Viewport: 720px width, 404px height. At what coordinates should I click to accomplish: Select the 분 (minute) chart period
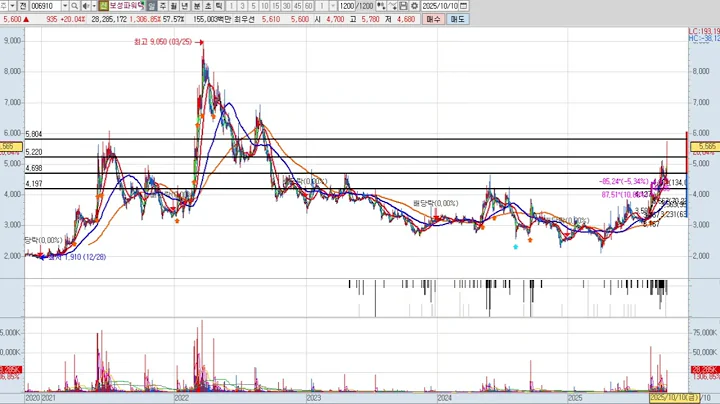pyautogui.click(x=197, y=6)
